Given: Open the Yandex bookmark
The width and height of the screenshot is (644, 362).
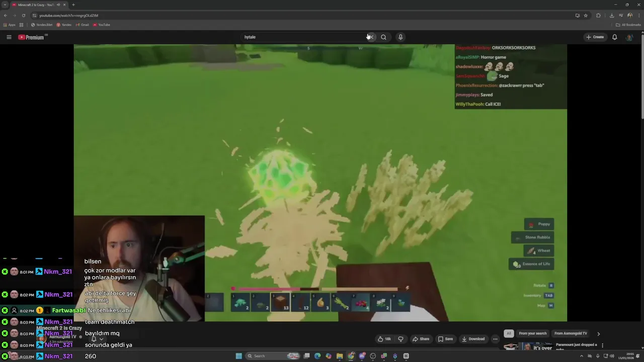Looking at the screenshot, I should [64, 25].
